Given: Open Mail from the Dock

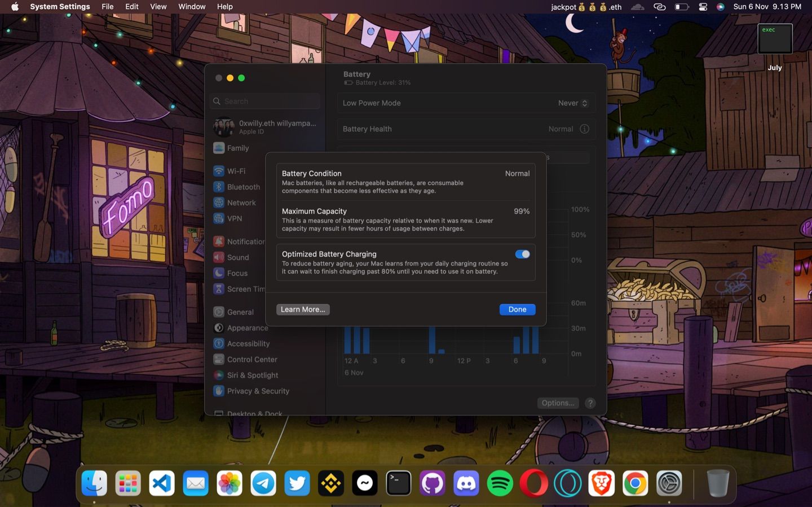Looking at the screenshot, I should (196, 483).
